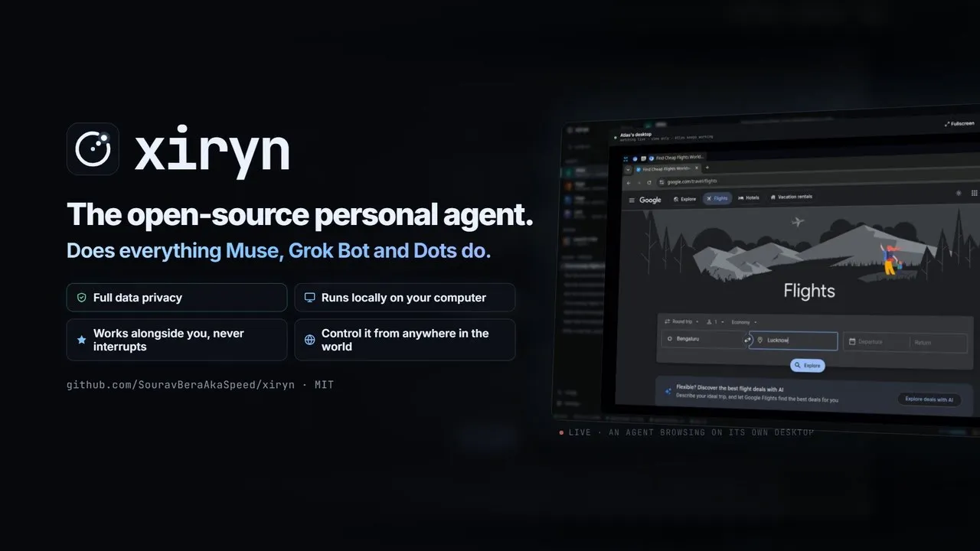Click the Atlas's desktop title text
This screenshot has height=551, width=980.
(636, 135)
